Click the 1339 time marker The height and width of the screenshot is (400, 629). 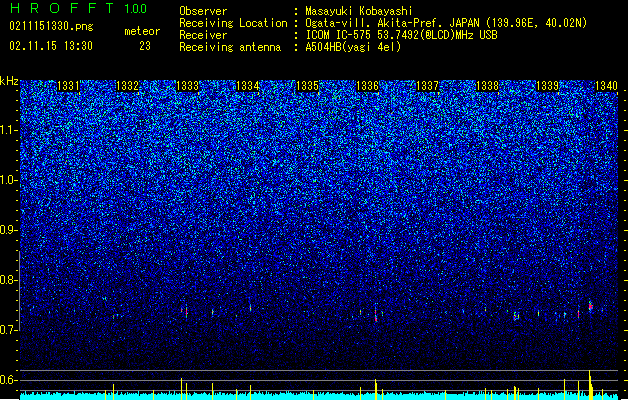pos(547,86)
